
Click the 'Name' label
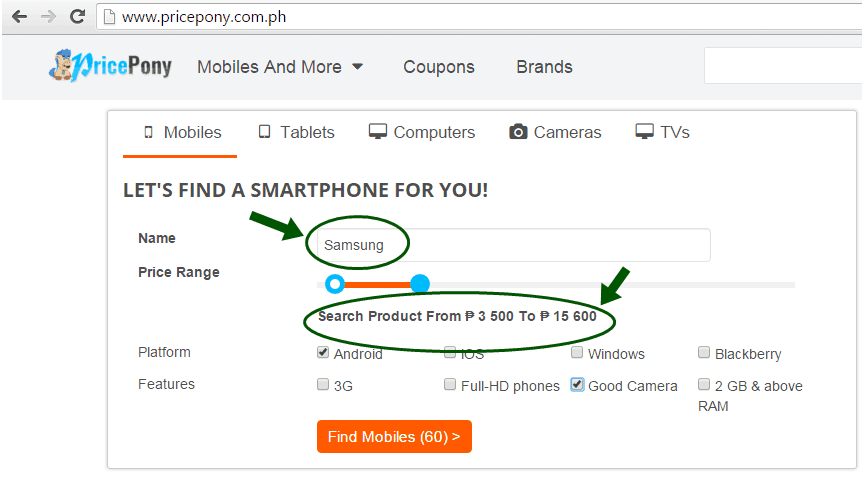tap(157, 238)
